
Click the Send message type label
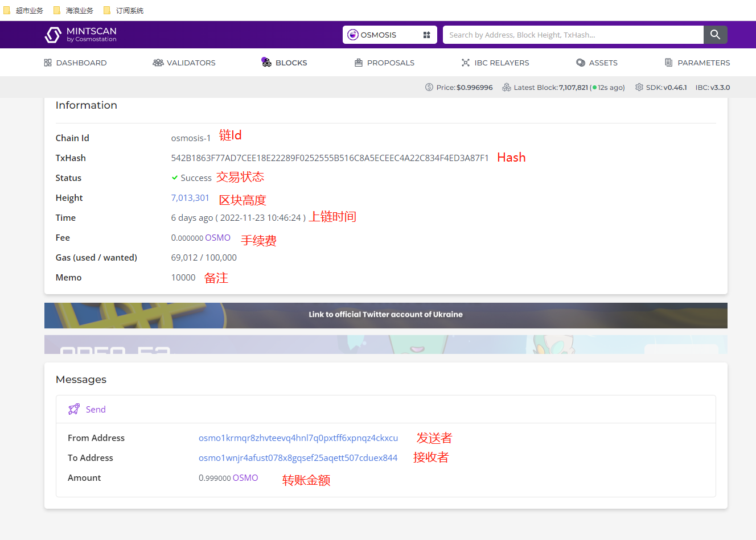(x=96, y=410)
